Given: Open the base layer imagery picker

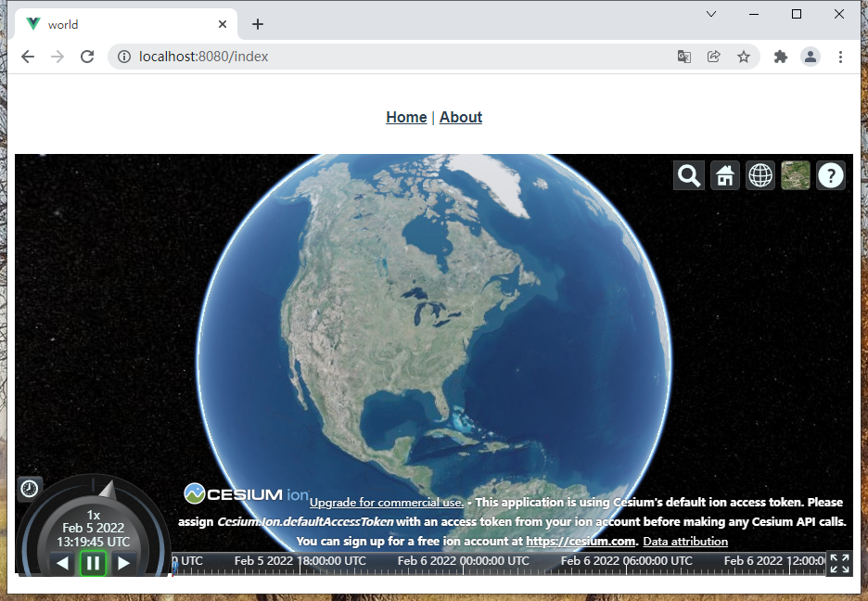Looking at the screenshot, I should coord(796,175).
